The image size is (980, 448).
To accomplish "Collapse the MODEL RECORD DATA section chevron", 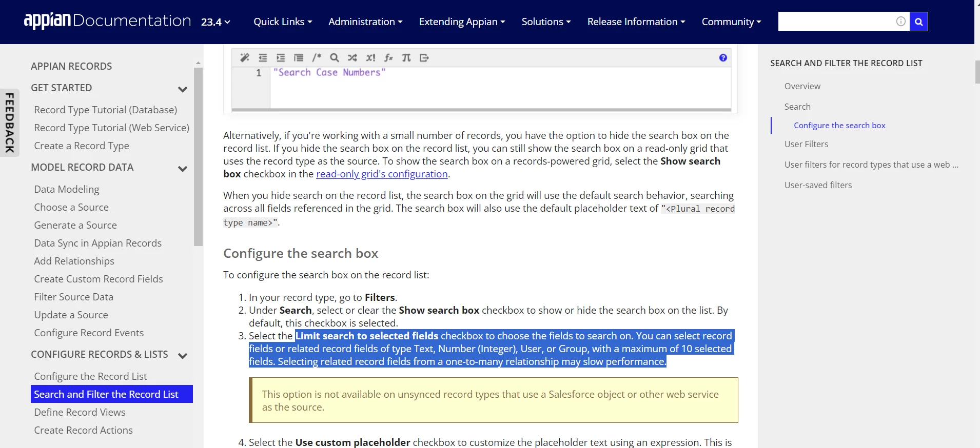I will 182,169.
